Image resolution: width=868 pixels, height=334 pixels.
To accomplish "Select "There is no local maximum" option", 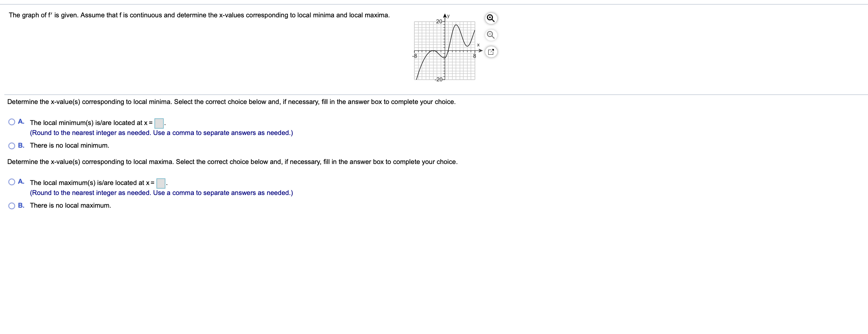I will [11, 205].
